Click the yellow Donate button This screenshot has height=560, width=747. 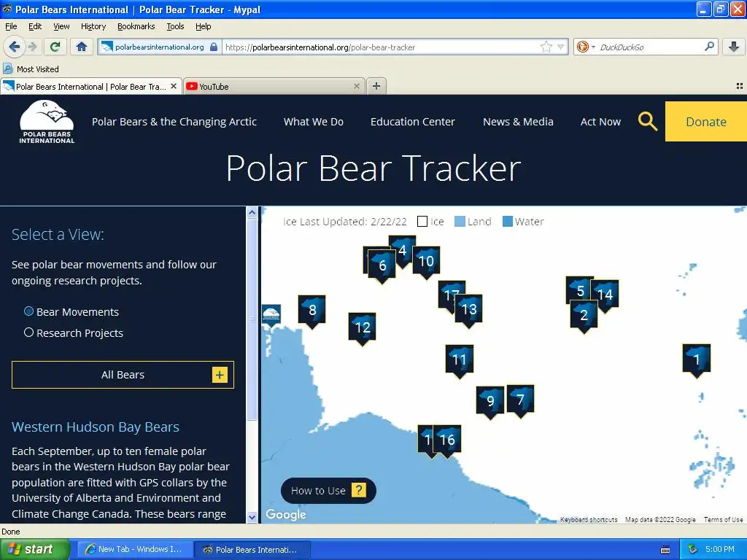pyautogui.click(x=705, y=122)
